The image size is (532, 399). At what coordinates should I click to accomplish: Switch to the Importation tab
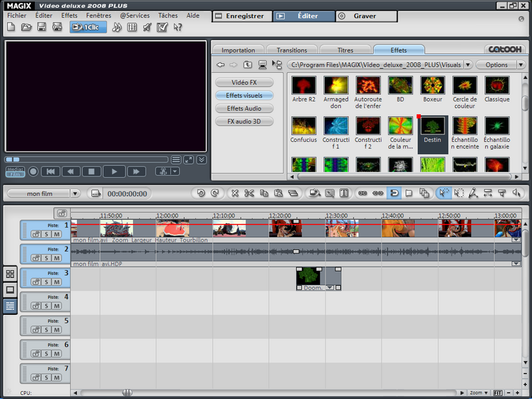pyautogui.click(x=238, y=50)
